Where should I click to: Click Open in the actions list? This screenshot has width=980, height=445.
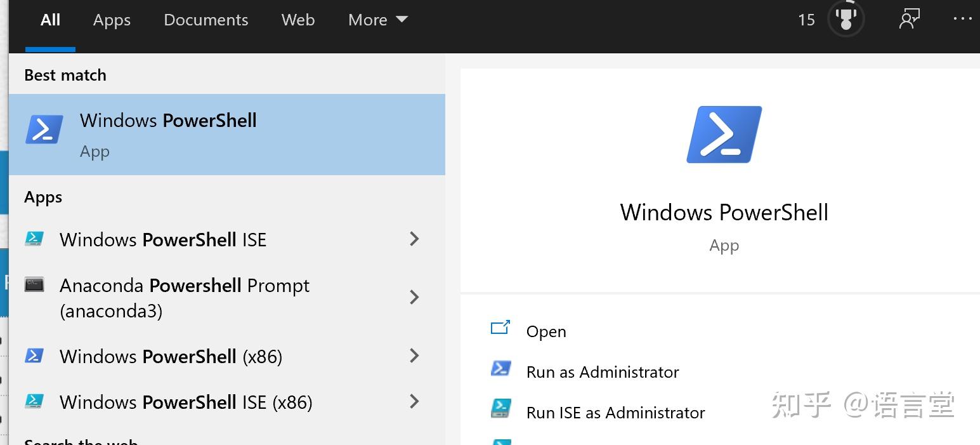pyautogui.click(x=546, y=331)
